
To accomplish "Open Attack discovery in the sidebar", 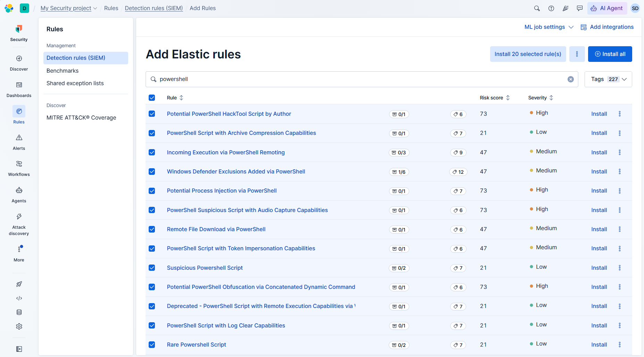I will pos(19,225).
